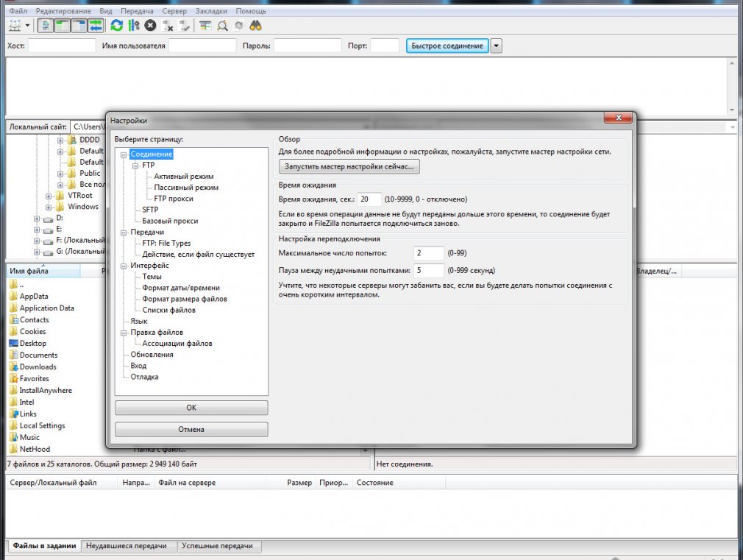Close the Настройки dialog with red X
The width and height of the screenshot is (743, 560).
618,118
